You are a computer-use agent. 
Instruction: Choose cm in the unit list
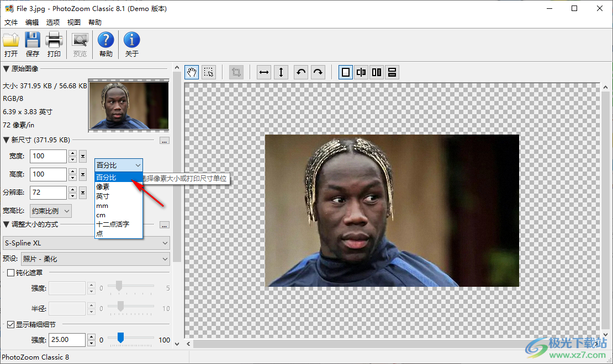tap(118, 215)
